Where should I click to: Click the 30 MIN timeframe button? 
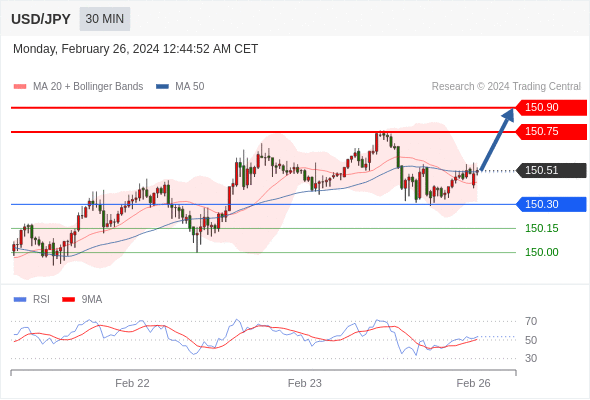(105, 19)
